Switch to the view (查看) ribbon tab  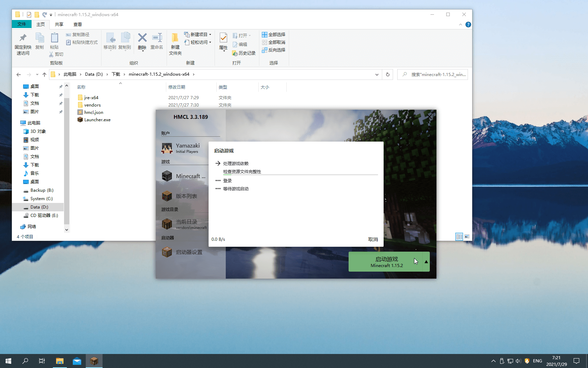click(77, 24)
